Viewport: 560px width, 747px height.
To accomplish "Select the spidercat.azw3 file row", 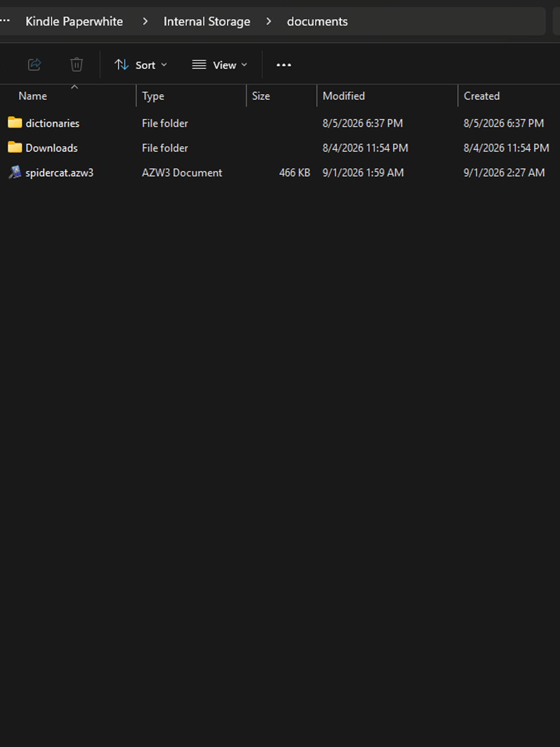I will (x=280, y=173).
